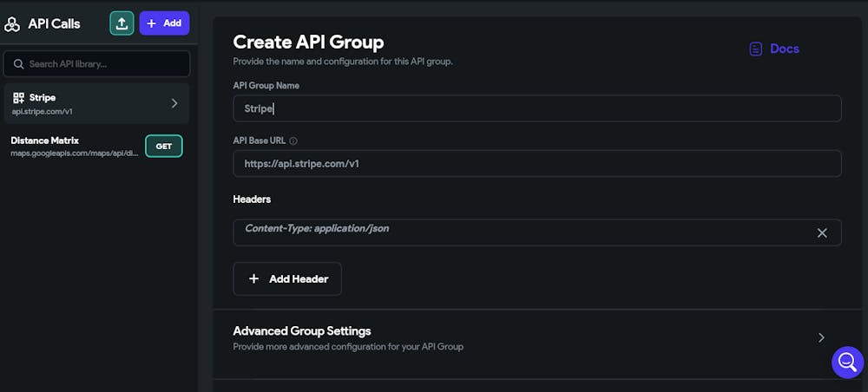
Task: Click the API Base URL label
Action: [x=259, y=140]
